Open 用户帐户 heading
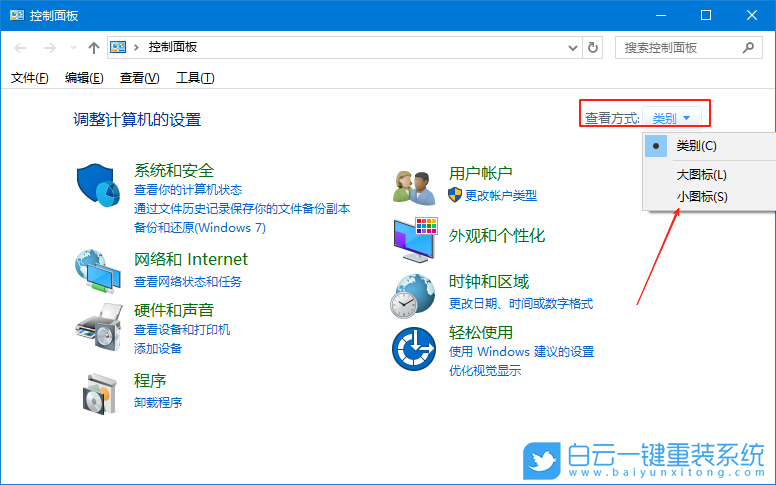Screen dimensions: 776x485 pos(480,173)
